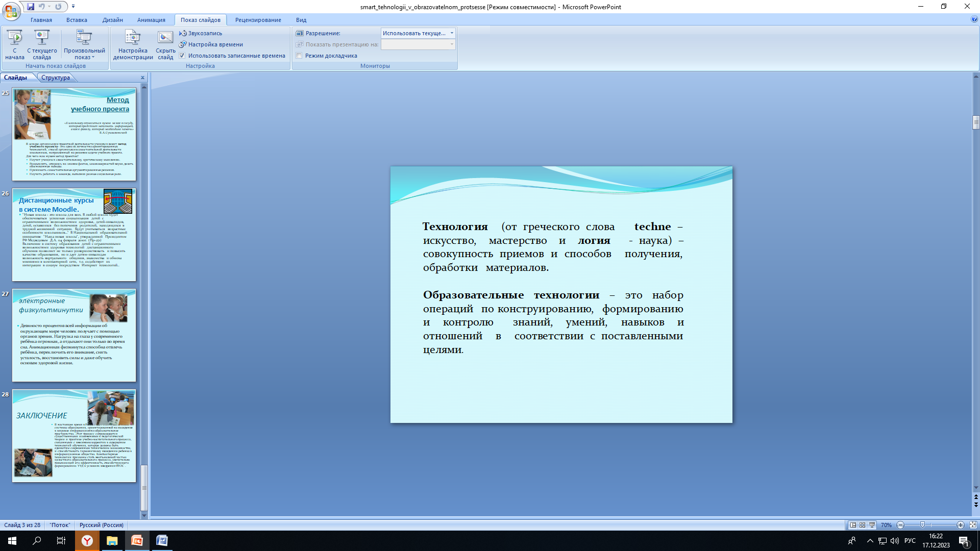
Task: Open the Разрешение resolution dropdown
Action: pos(452,33)
